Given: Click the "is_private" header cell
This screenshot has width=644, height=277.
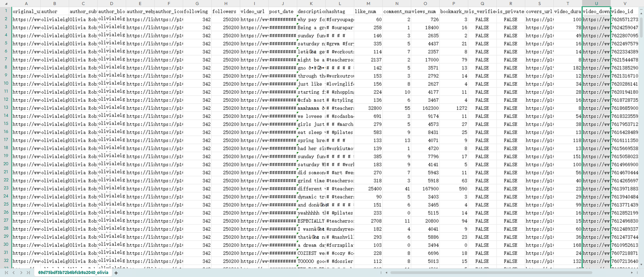Looking at the screenshot, I should (x=511, y=11).
